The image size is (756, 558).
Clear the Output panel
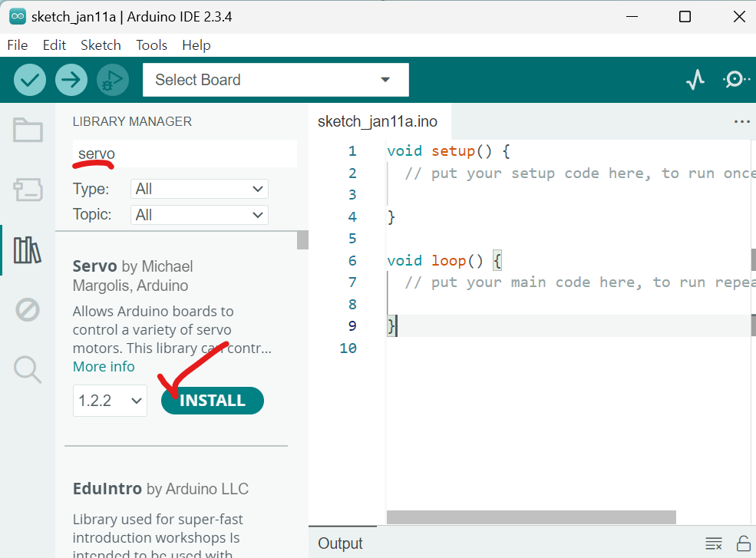tap(714, 543)
